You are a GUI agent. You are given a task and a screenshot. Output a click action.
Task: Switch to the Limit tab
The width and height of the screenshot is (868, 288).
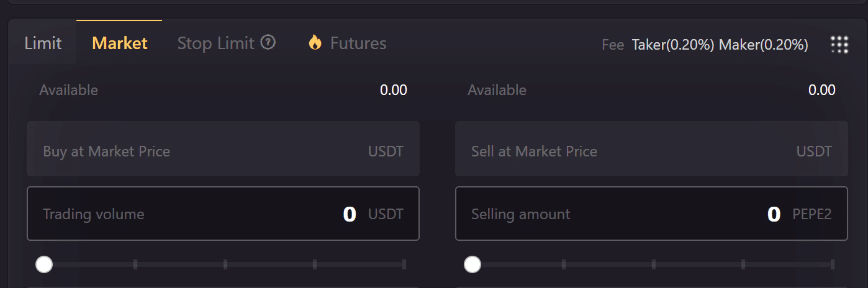(x=43, y=43)
